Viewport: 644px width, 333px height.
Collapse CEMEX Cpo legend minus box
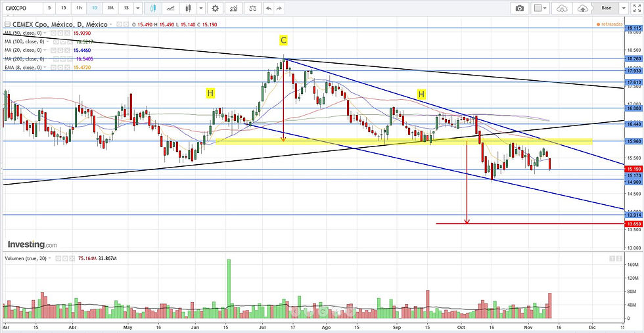coord(7,24)
